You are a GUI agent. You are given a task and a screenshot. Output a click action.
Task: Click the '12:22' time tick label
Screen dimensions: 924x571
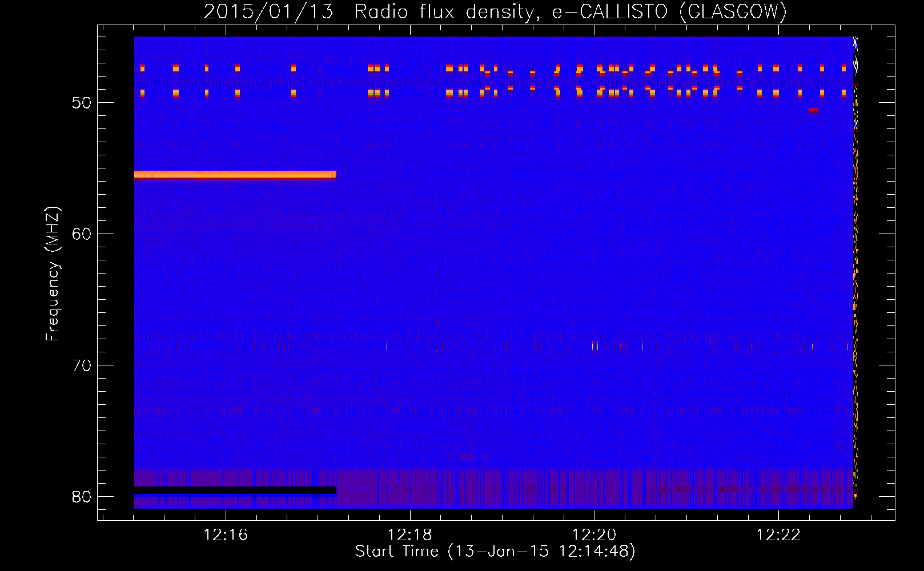pos(778,534)
